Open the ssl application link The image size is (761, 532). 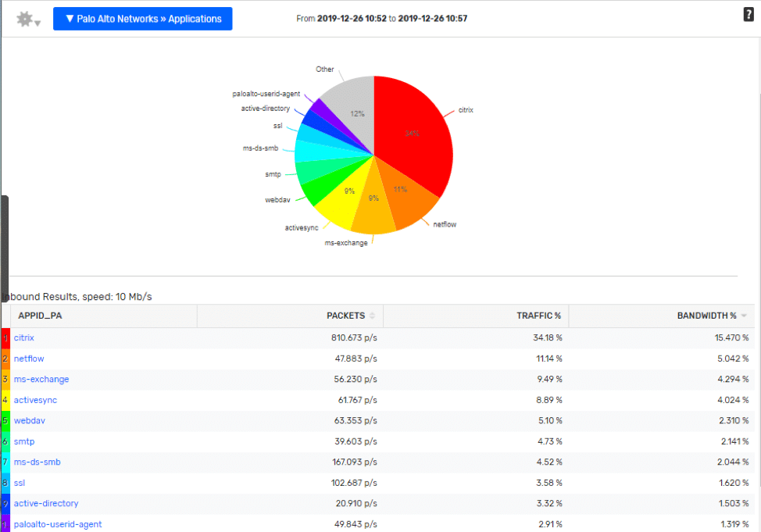[x=19, y=483]
